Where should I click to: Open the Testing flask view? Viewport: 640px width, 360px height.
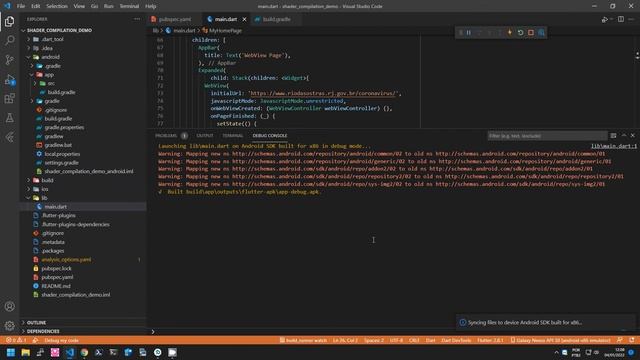click(9, 118)
